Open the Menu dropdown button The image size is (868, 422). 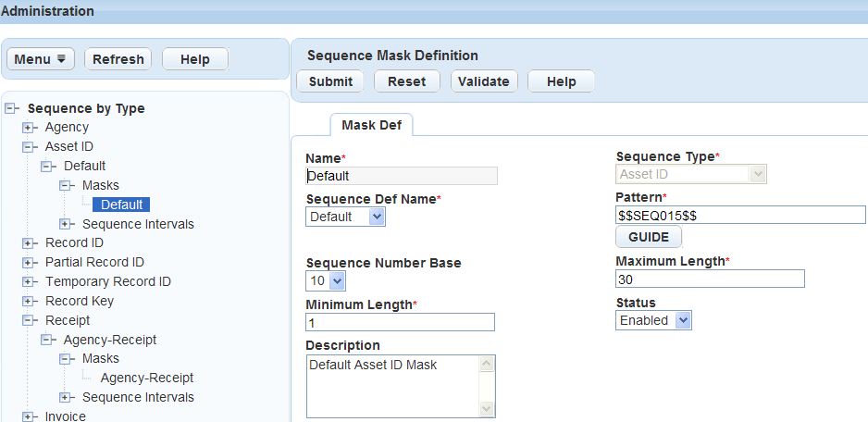[x=42, y=59]
